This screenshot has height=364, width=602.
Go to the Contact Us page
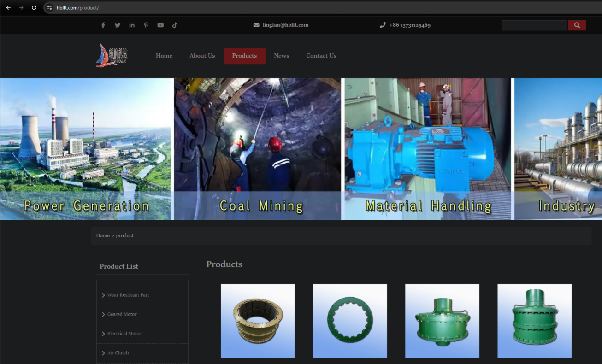click(x=321, y=56)
